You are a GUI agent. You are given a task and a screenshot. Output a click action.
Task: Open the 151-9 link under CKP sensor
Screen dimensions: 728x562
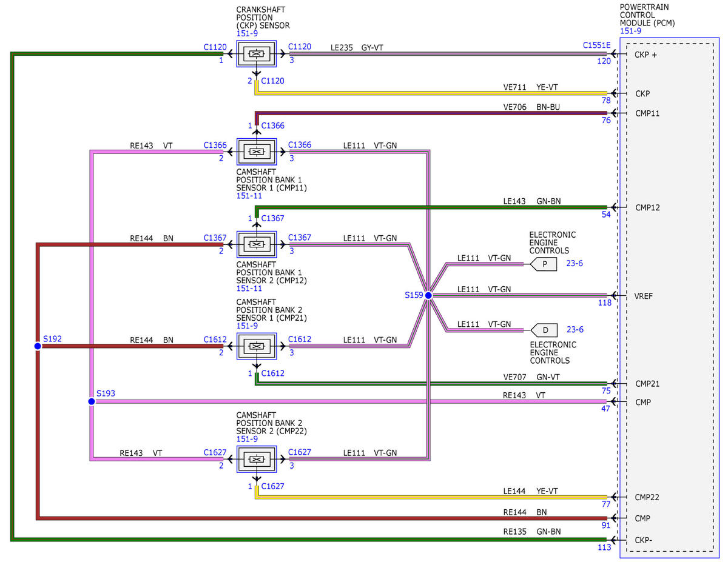(247, 34)
